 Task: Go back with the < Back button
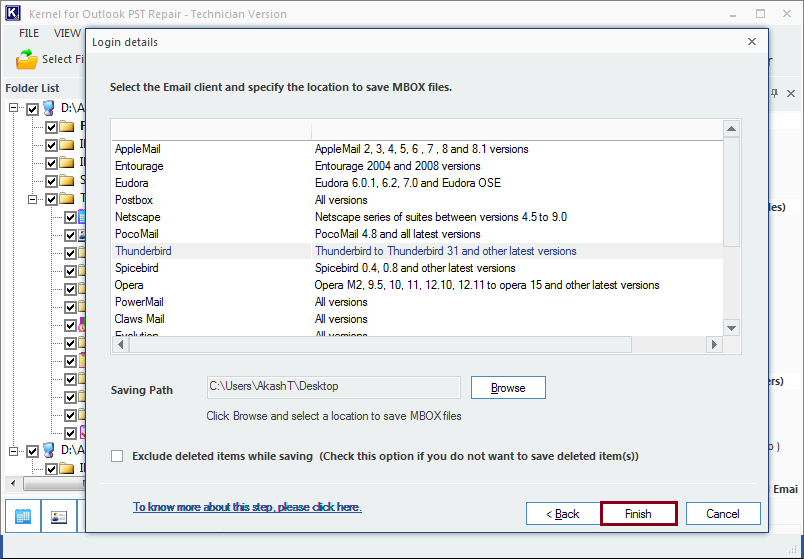point(562,514)
